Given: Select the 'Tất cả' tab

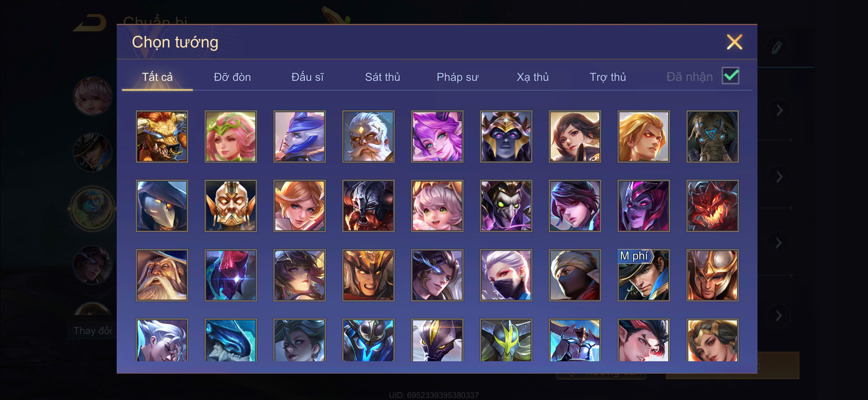Looking at the screenshot, I should [x=157, y=77].
